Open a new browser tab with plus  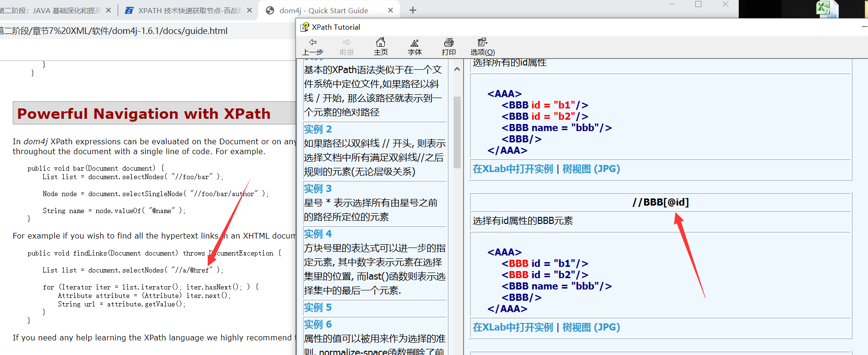coord(413,10)
